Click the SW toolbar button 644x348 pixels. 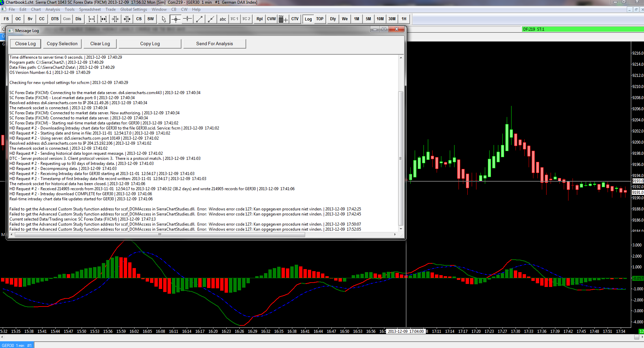(x=151, y=19)
